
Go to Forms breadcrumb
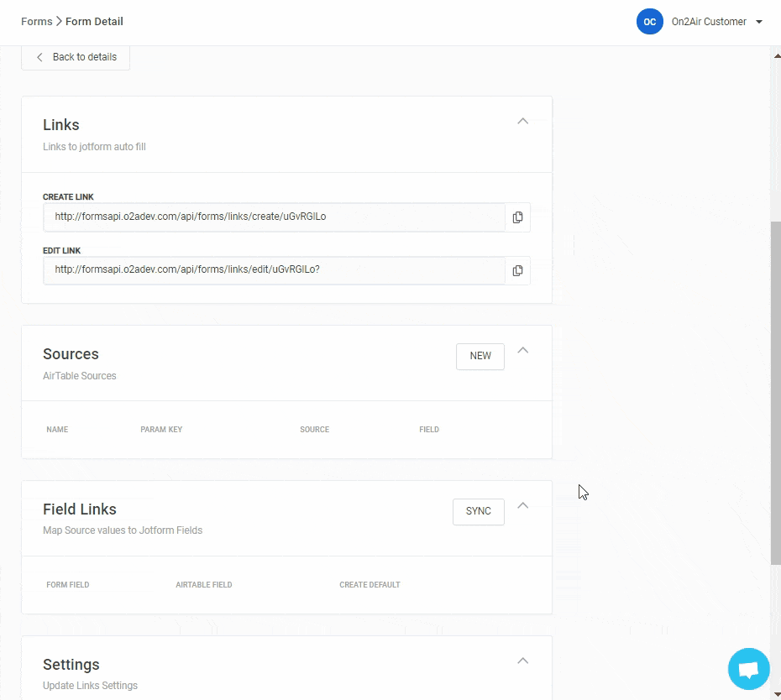click(x=36, y=22)
